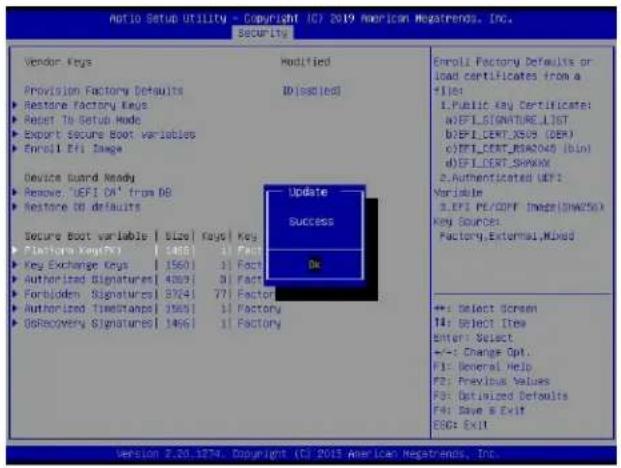Click the EFI_CERT_X509 (DER) help line

point(509,134)
